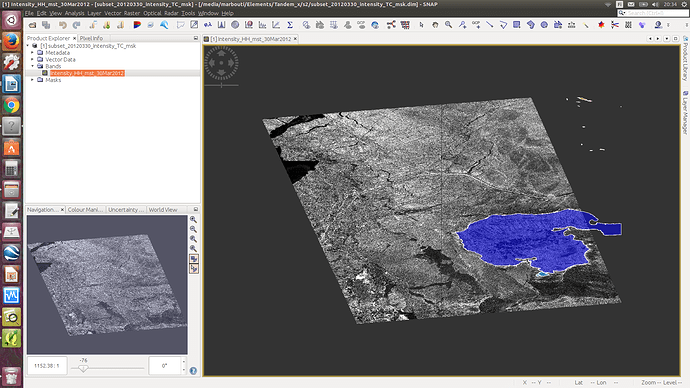Image resolution: width=690 pixels, height=388 pixels.
Task: Open Navigation panel help icon
Action: point(193,371)
